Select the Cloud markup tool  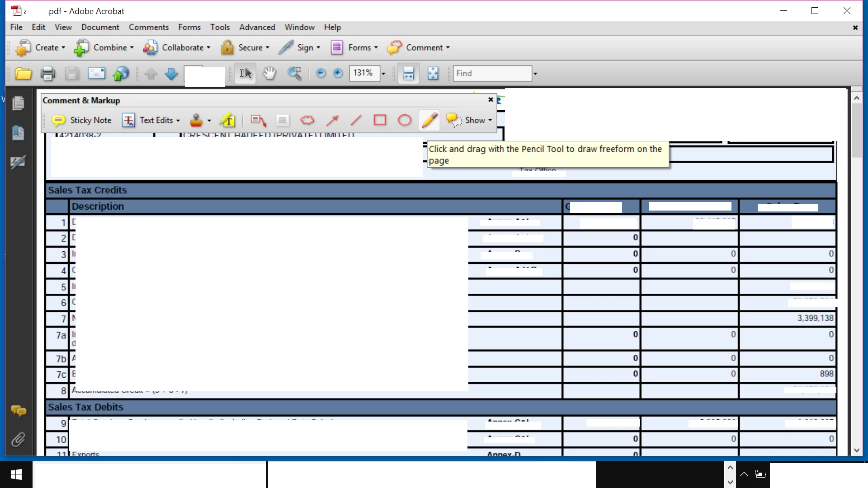coord(307,120)
